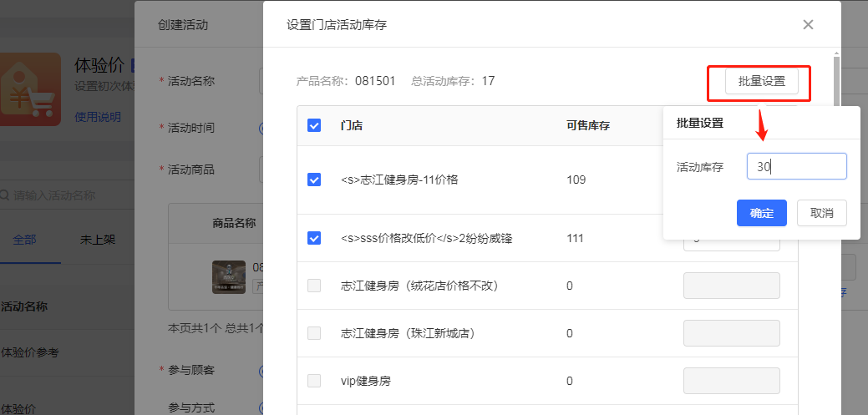Click the product thumbnail image
Viewport: 868px width, 415px height.
click(228, 277)
